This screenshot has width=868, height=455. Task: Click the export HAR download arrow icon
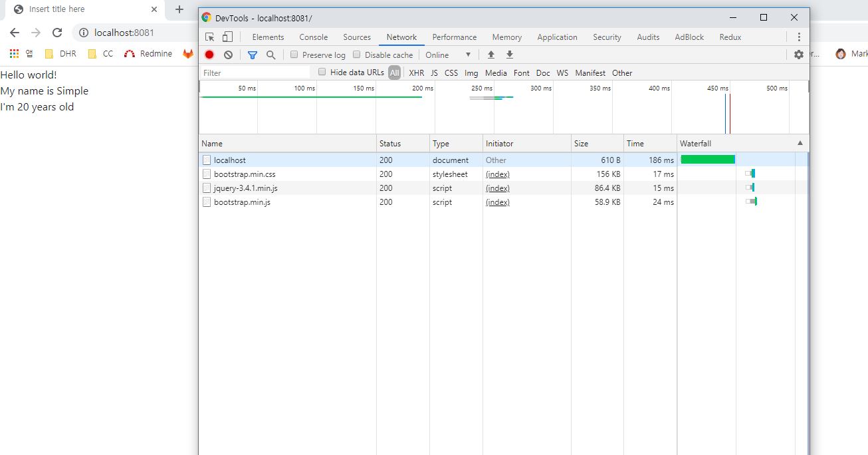click(x=510, y=55)
